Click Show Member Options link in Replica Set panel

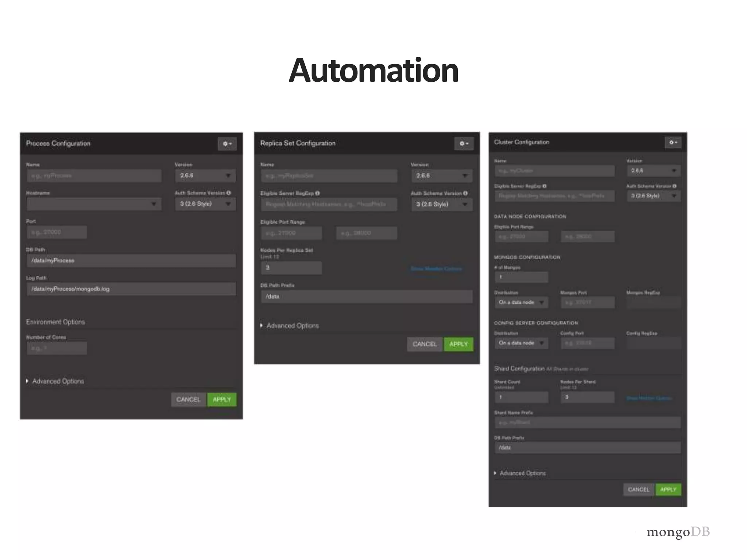point(436,269)
